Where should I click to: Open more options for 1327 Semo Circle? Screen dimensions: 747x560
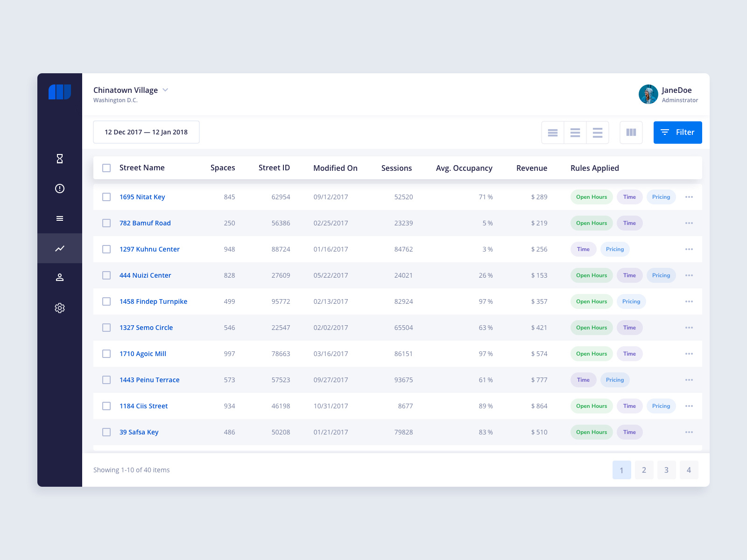click(x=689, y=328)
